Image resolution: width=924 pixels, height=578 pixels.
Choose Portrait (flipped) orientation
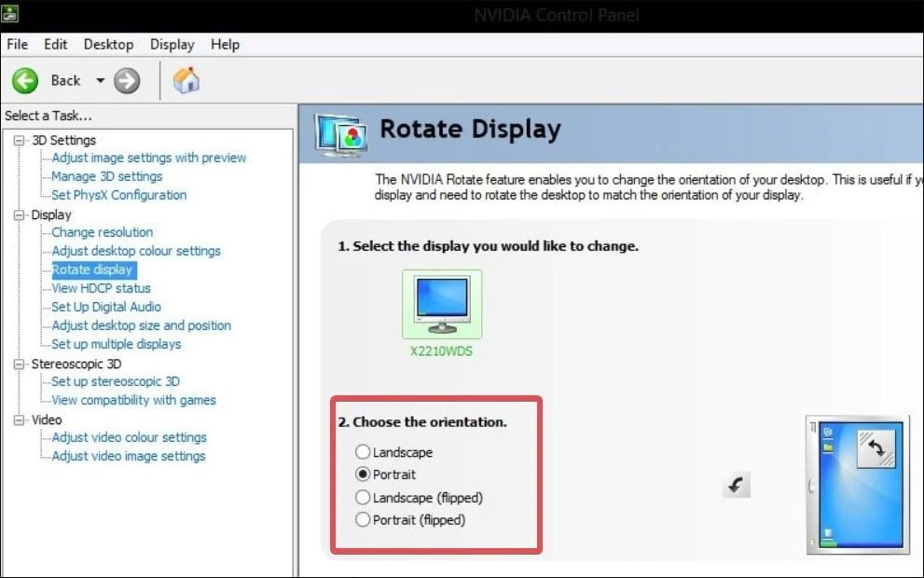click(363, 519)
